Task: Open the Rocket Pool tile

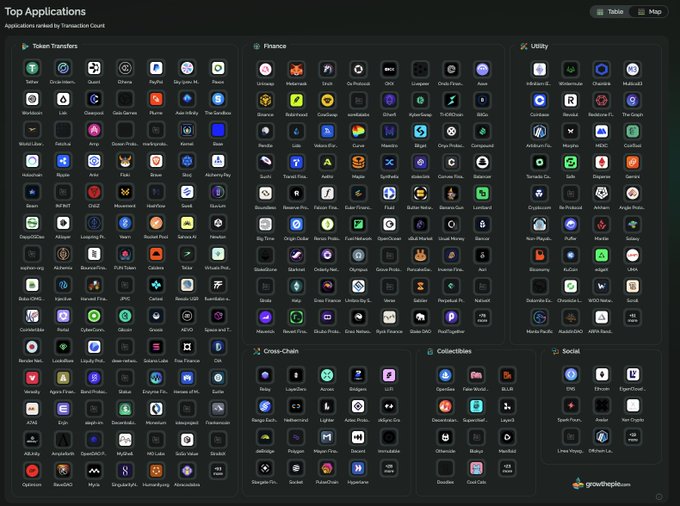Action: pyautogui.click(x=156, y=223)
